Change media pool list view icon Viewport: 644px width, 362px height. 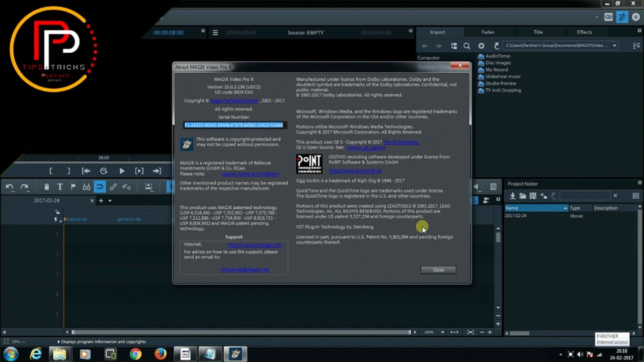[x=636, y=46]
